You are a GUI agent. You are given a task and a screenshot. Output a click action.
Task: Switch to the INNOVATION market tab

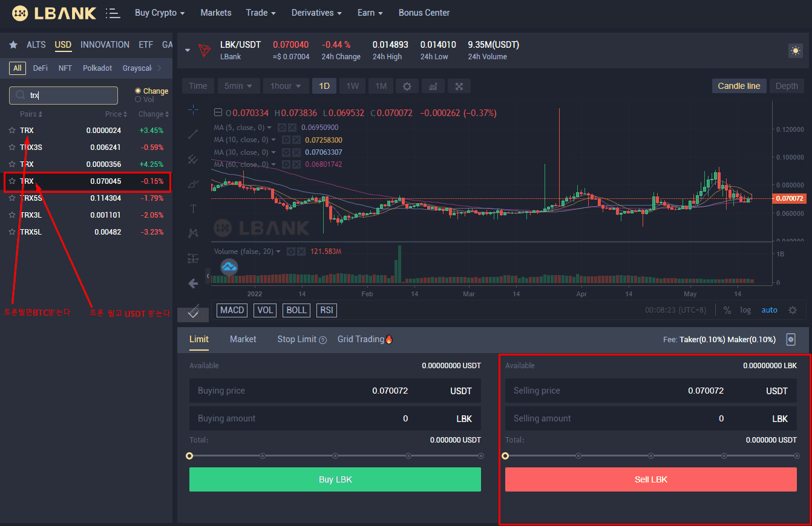[105, 45]
